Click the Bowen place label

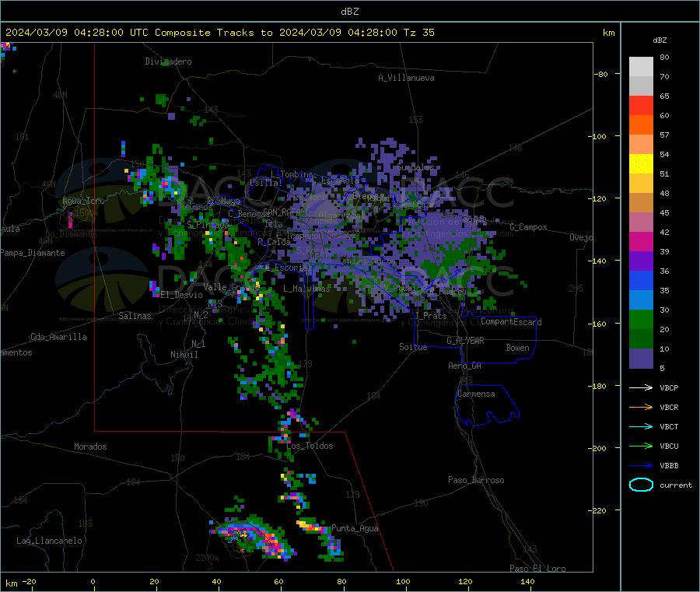tap(517, 348)
